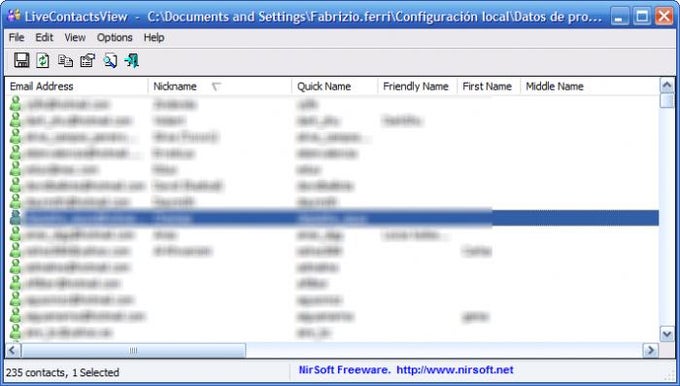Click the LiveContactsView title bar app icon

pos(14,16)
